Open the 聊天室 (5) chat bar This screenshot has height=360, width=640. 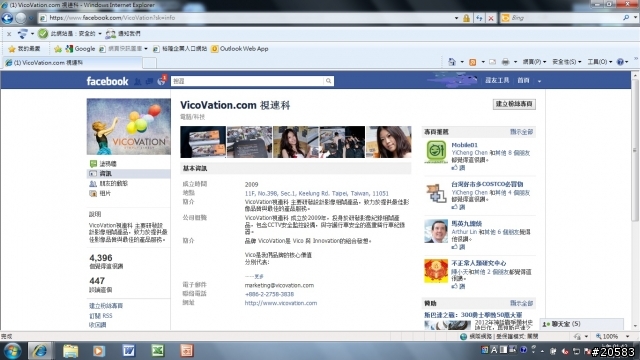(582, 324)
